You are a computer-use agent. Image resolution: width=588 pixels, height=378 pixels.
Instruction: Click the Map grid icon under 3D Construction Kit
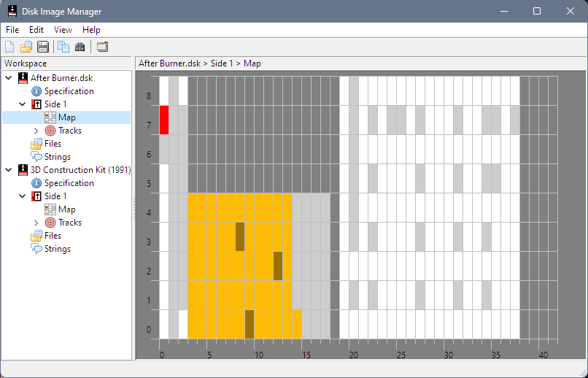pos(50,209)
